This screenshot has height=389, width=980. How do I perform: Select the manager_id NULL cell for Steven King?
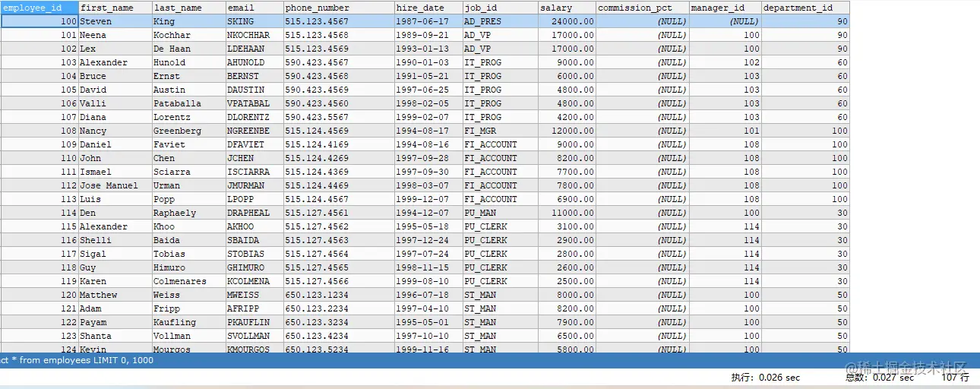(725, 21)
